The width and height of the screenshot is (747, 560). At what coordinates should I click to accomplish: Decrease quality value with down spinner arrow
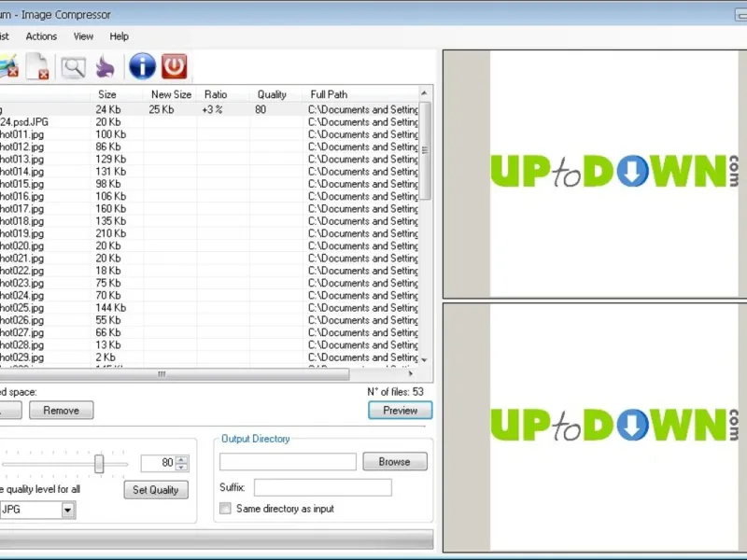pos(181,467)
